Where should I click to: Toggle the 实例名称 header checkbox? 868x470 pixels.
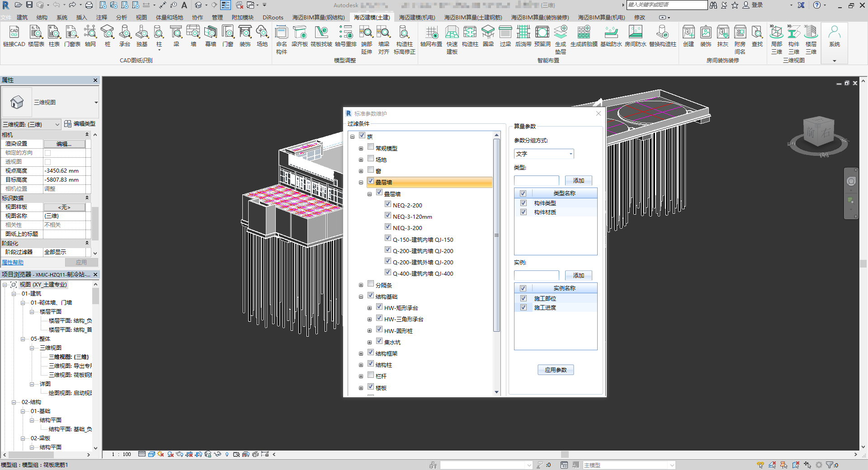click(523, 288)
